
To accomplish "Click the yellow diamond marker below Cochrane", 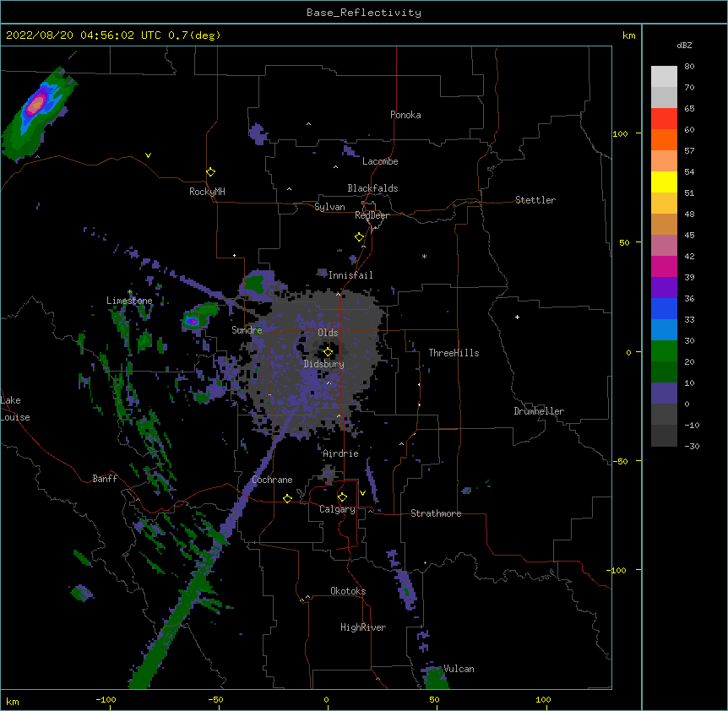I will pos(287,498).
